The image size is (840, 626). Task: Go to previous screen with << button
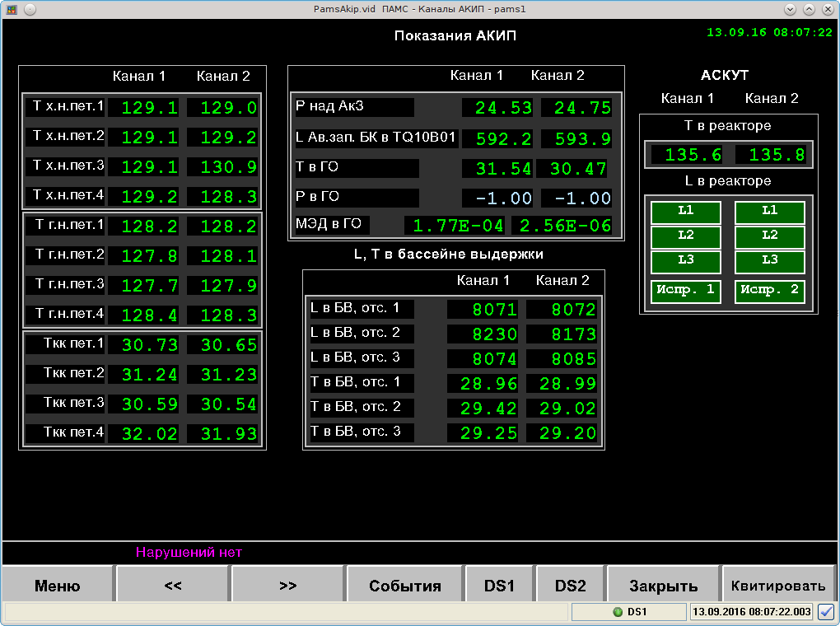click(x=173, y=586)
